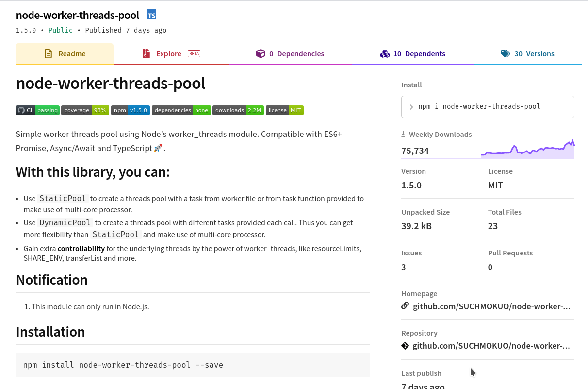Viewport: 588px width, 389px height.
Task: Click 'Published 7 days ago' text
Action: [126, 30]
